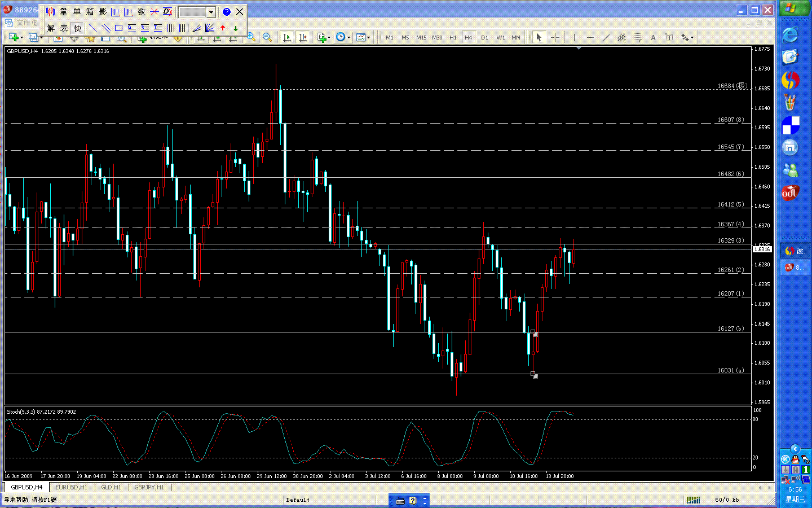Select the fan lines tool
This screenshot has height=508, width=812.
[210, 28]
